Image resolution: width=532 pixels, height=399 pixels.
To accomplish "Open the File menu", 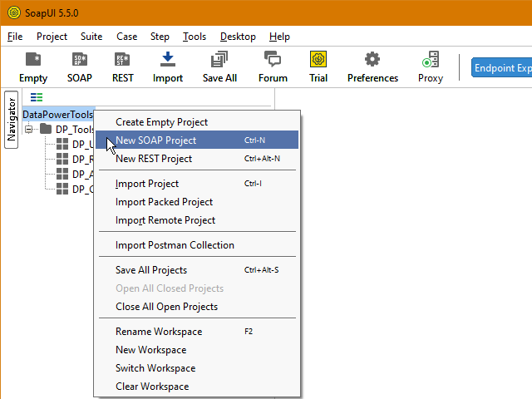I will (x=15, y=37).
